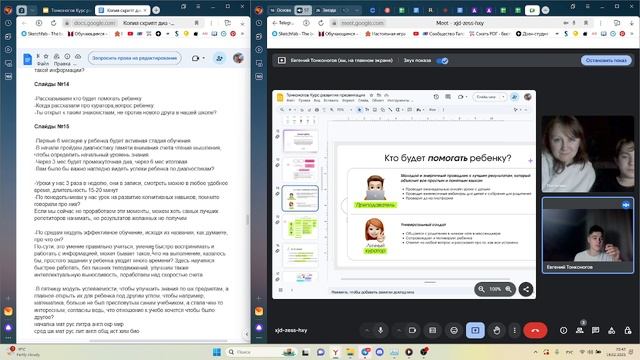Close the Копия скрипт диа tab
640x360 pixels.
pyautogui.click(x=145, y=10)
